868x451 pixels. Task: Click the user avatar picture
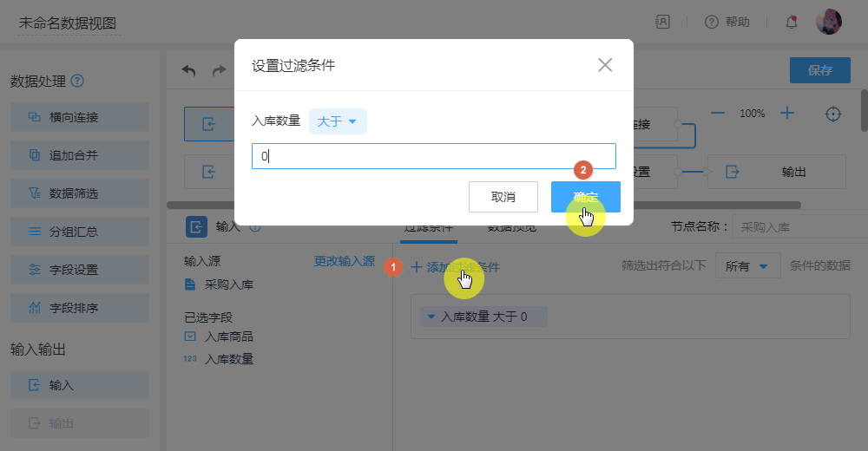click(828, 23)
